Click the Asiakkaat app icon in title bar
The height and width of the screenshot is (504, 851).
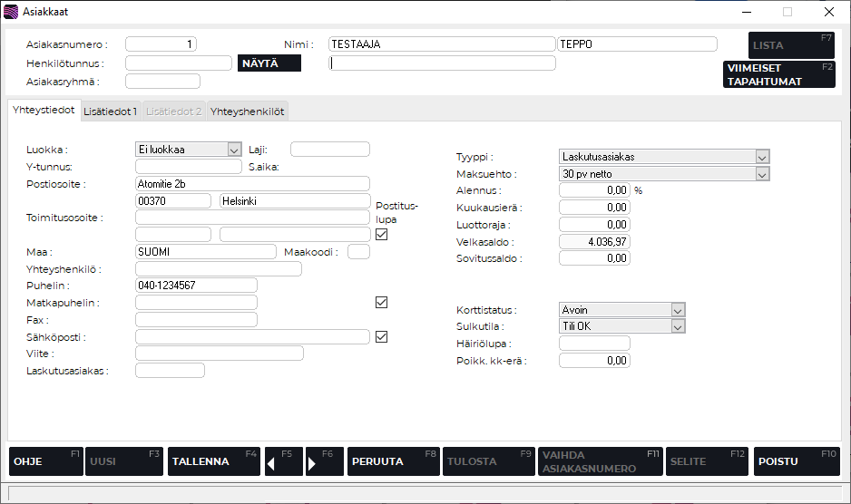point(11,12)
